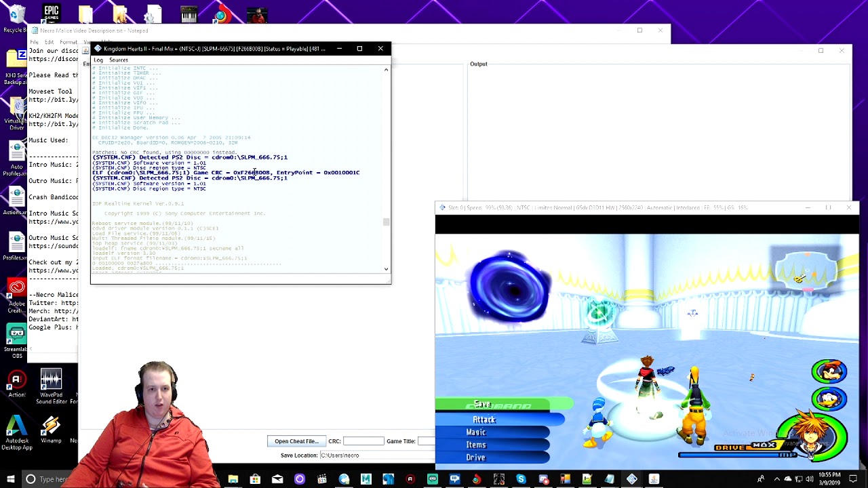Open the Format menu in Notepad

68,42
